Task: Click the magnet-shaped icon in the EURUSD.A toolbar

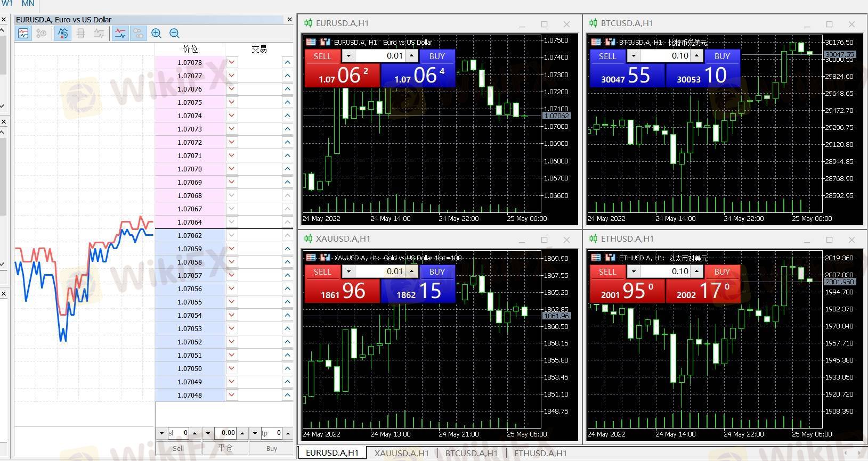Action: coord(63,34)
